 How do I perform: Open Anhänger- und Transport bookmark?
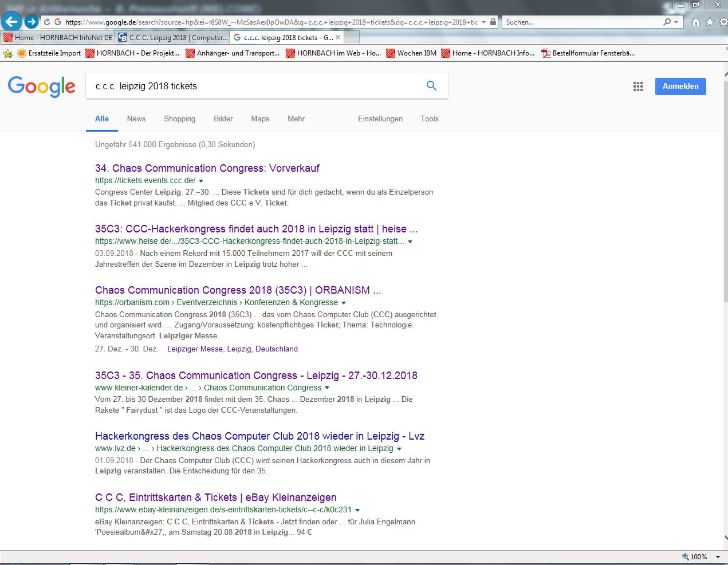tap(233, 53)
